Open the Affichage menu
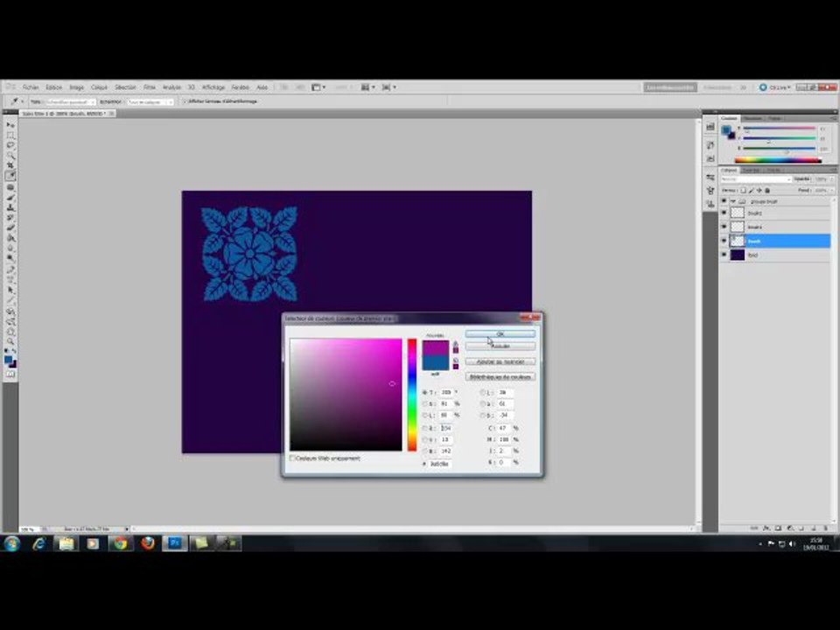The height and width of the screenshot is (630, 840). (213, 87)
